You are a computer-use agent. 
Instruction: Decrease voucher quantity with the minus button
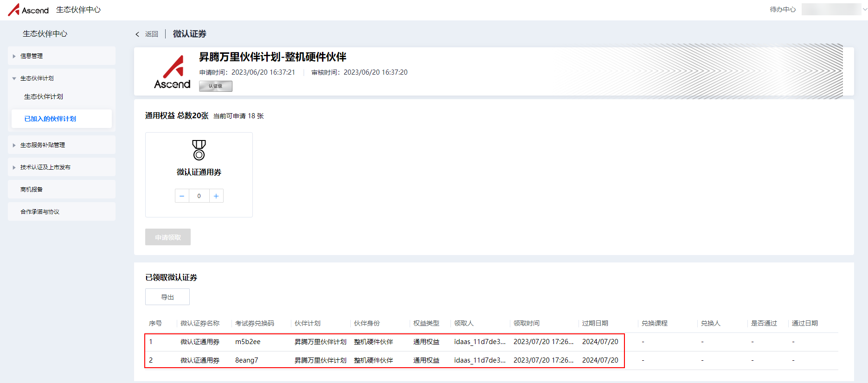click(x=182, y=196)
